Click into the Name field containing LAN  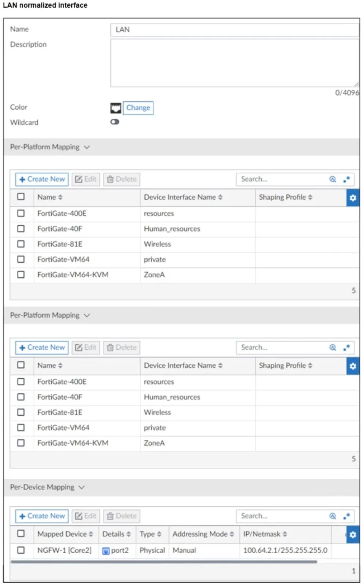coord(235,30)
